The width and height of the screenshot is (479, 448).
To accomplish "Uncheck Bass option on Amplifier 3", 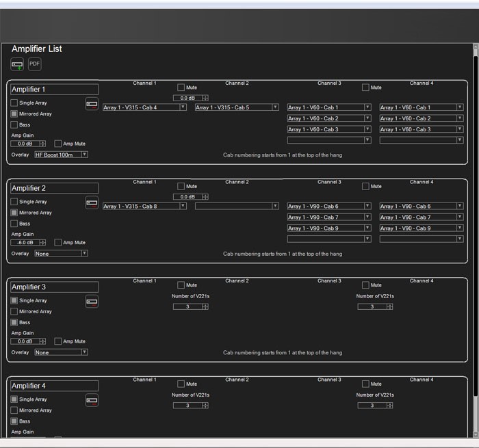I will click(x=14, y=322).
